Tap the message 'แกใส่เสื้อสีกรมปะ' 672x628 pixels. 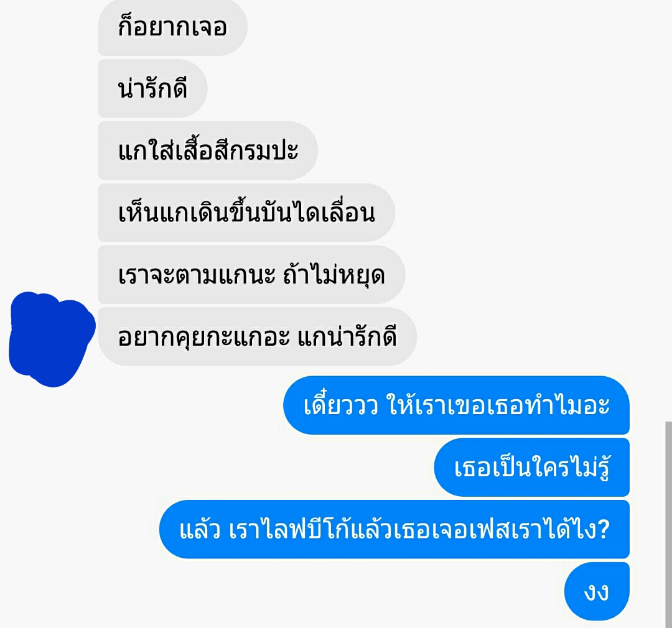click(x=208, y=151)
